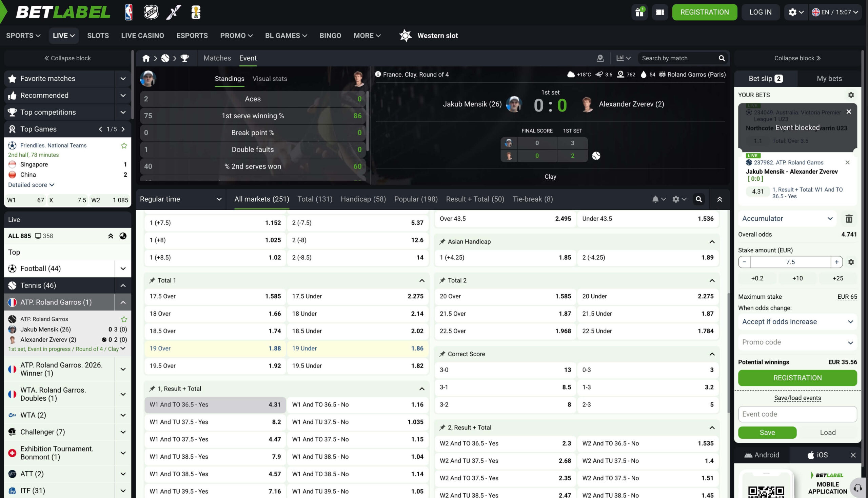Expand the Recommended section
Screen dimensions: 868x498
tap(123, 95)
